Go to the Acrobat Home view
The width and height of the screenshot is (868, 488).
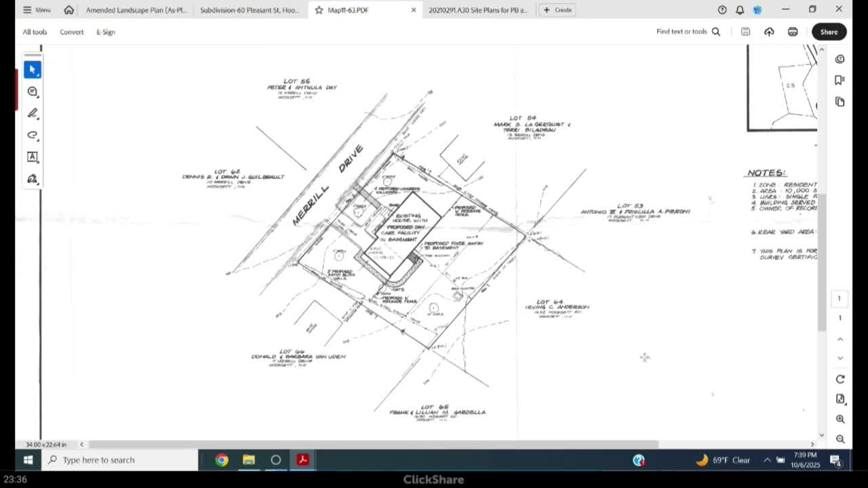[x=69, y=9]
